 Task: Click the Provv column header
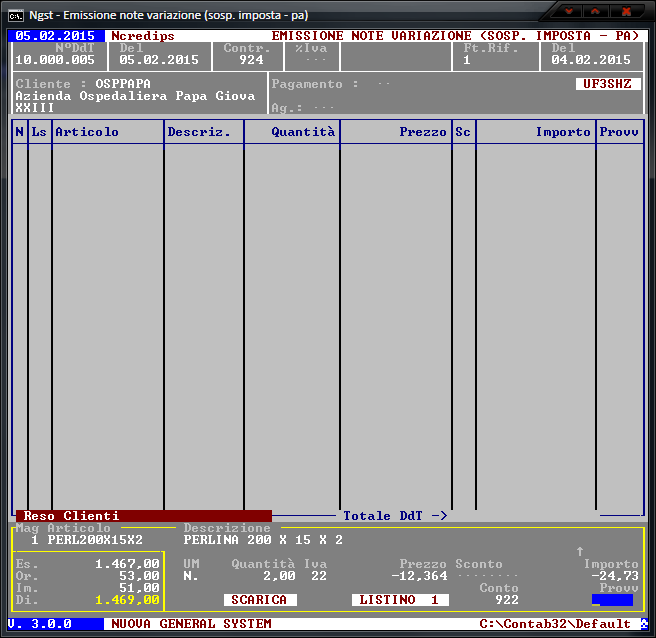tap(619, 132)
